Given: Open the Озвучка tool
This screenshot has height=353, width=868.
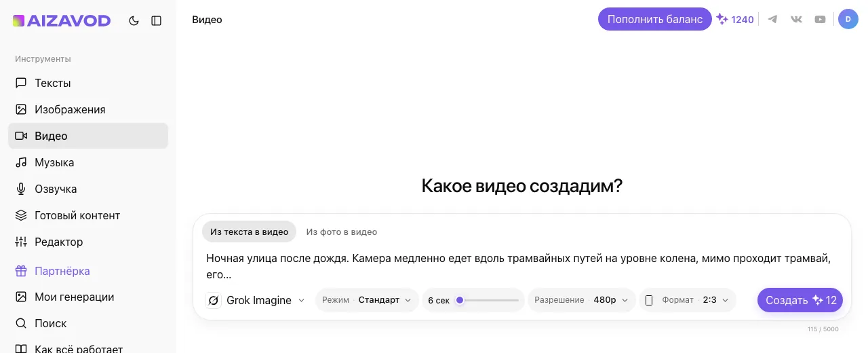Looking at the screenshot, I should click(88, 189).
